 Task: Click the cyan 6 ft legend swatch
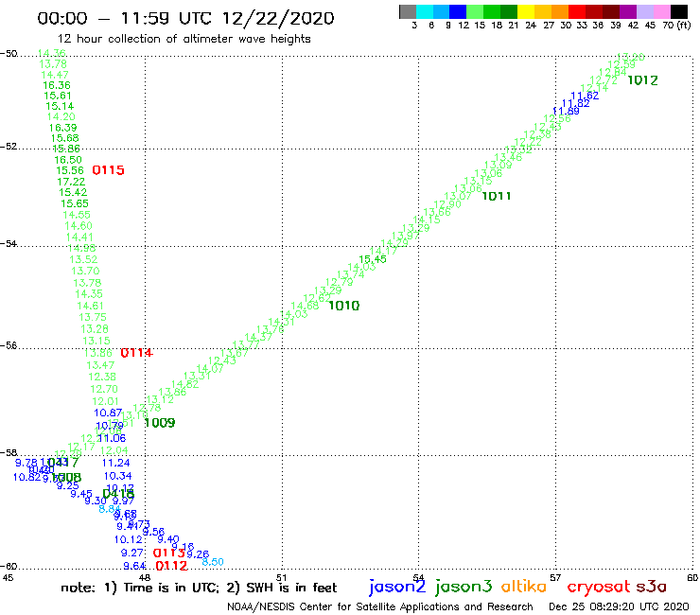click(x=425, y=11)
